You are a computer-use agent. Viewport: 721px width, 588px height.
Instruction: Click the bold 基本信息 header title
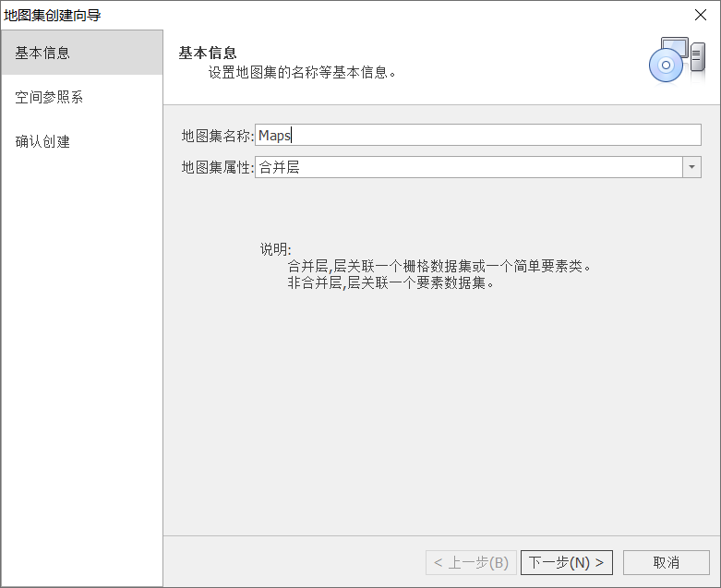208,53
